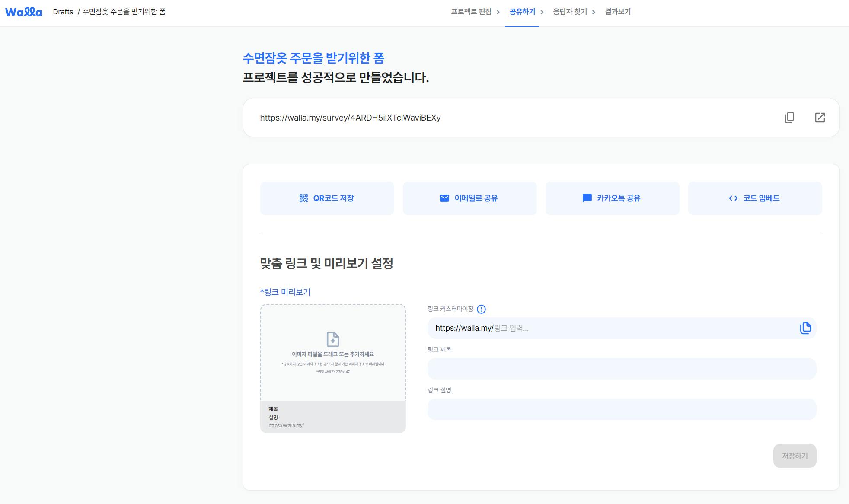Open survey link in new tab icon
The image size is (849, 504).
pos(820,118)
